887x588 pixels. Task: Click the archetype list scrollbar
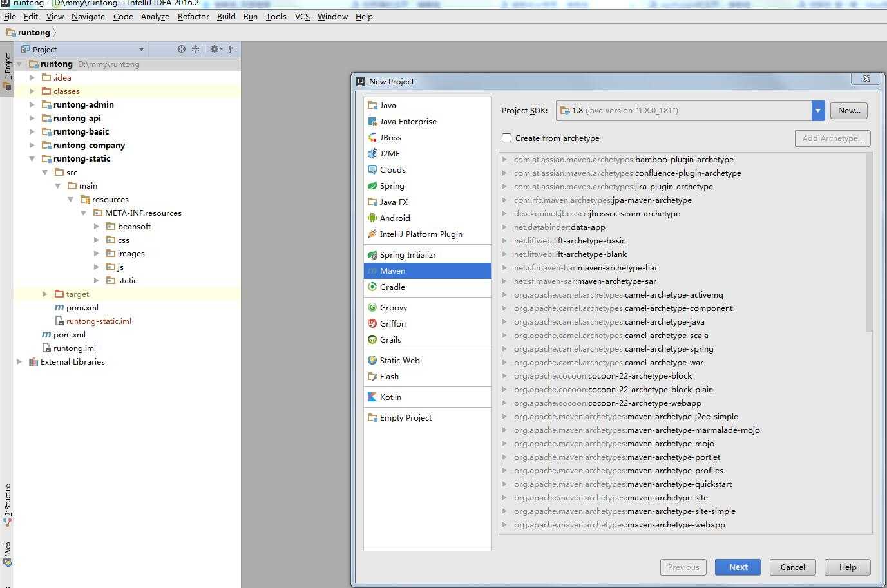[869, 242]
